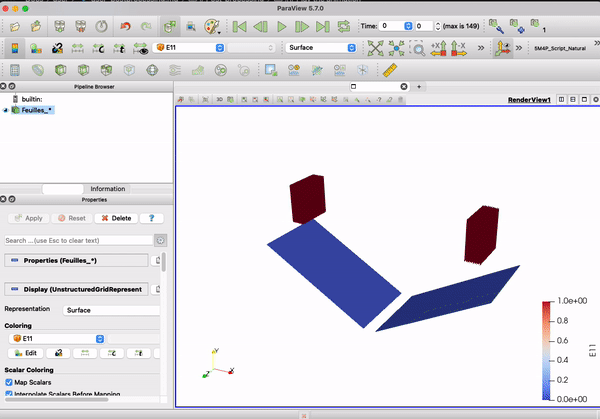Jump to the first frame
Viewport: 600px width, 419px height.
tap(238, 25)
